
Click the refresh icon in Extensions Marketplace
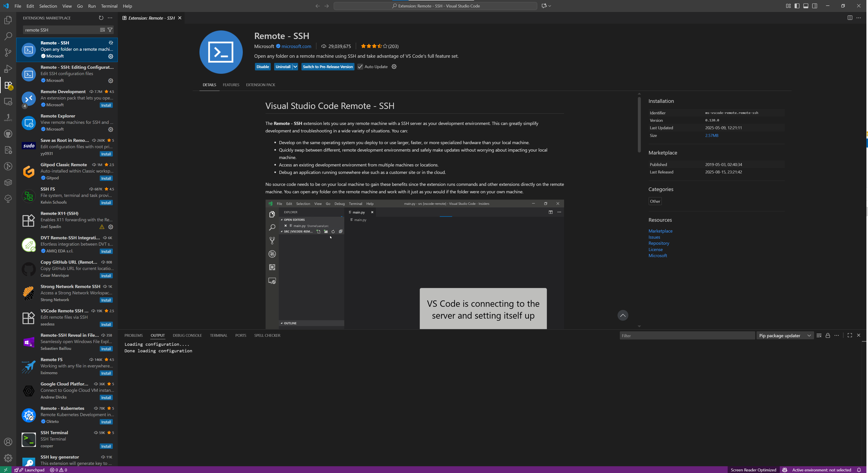pyautogui.click(x=101, y=18)
